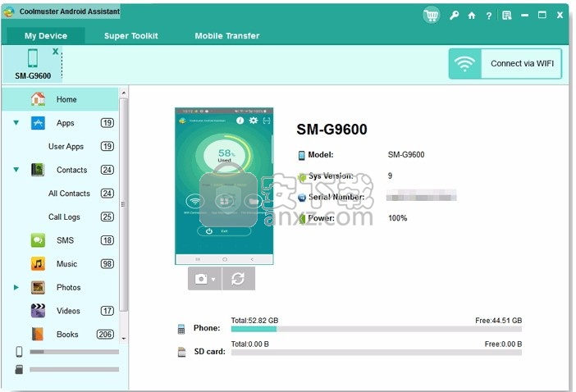Click sidebar scrollbar down arrow
576x392 pixels.
(124, 339)
